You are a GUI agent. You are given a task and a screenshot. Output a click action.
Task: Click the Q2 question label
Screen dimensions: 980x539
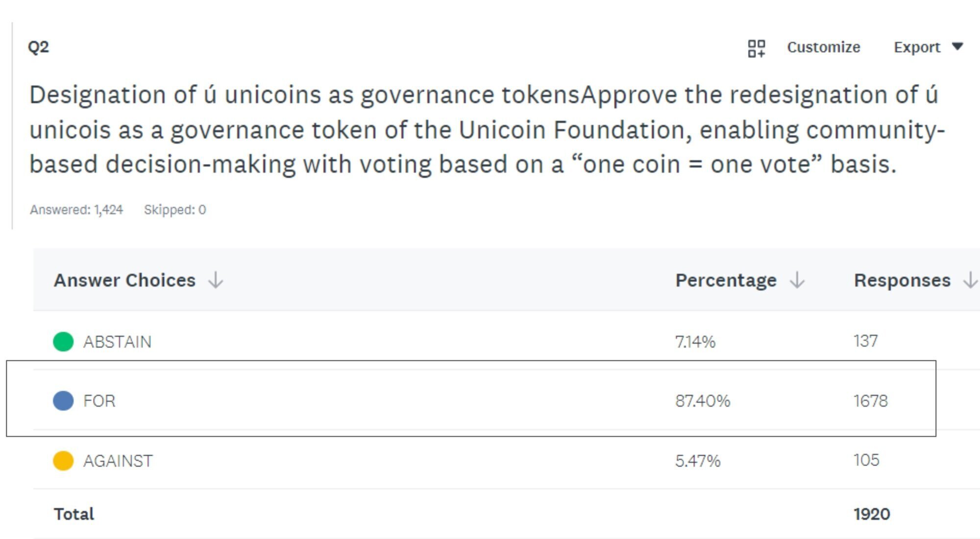pos(38,47)
